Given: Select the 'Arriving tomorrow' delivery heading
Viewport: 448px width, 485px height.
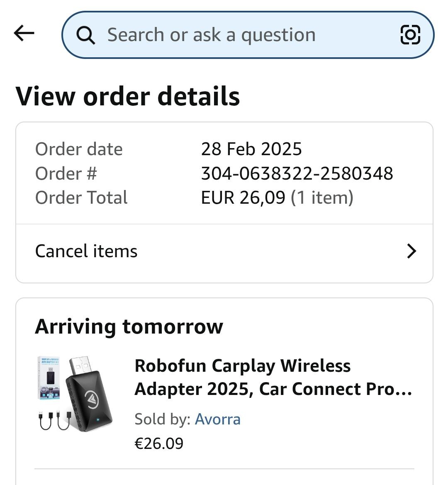Looking at the screenshot, I should pos(129,327).
